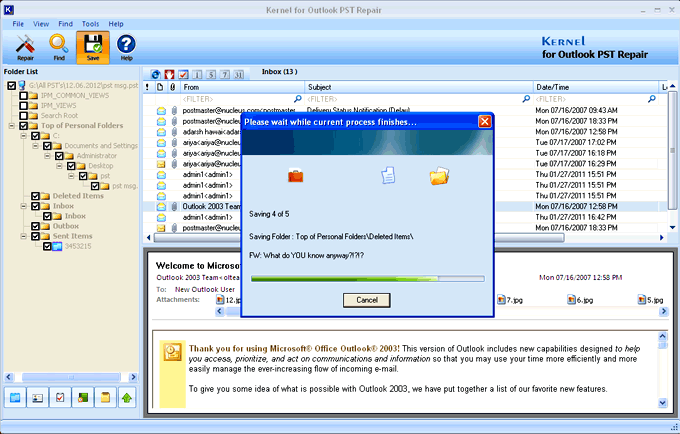Click the red checkmark calendar icon

tap(183, 75)
